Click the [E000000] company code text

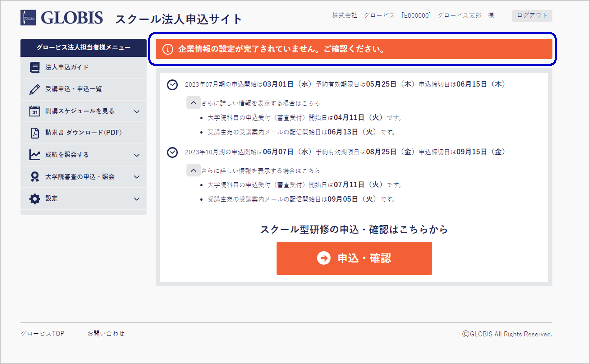point(416,16)
